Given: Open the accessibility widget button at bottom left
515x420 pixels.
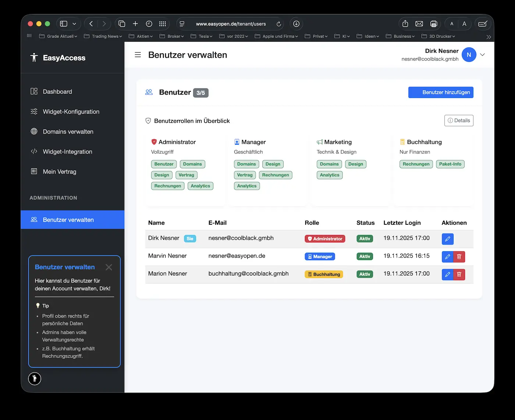Looking at the screenshot, I should [35, 378].
